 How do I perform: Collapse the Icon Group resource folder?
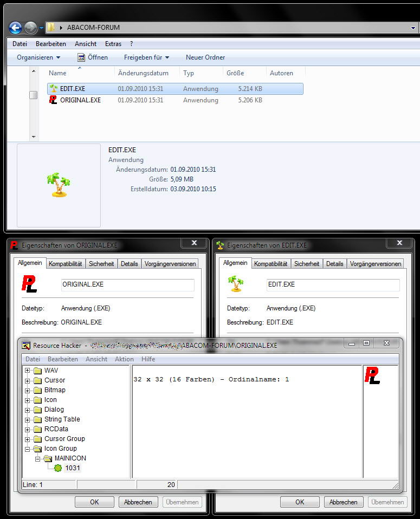(28, 449)
